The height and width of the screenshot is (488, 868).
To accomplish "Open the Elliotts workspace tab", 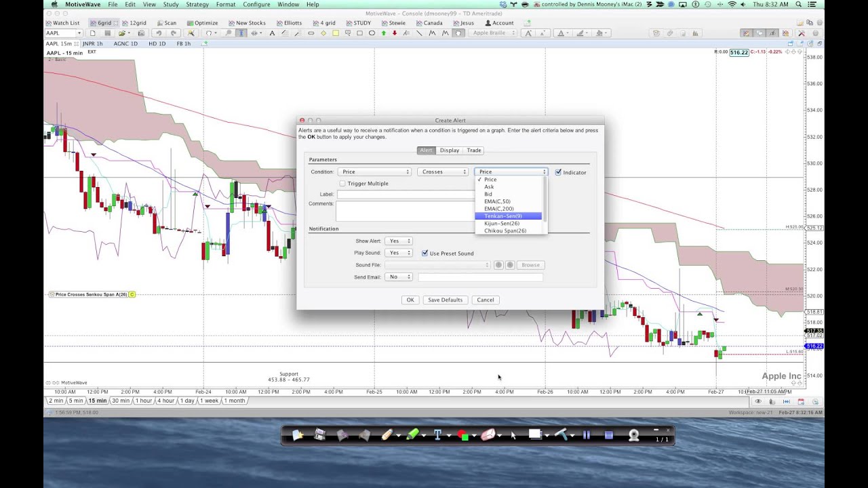I will click(289, 23).
